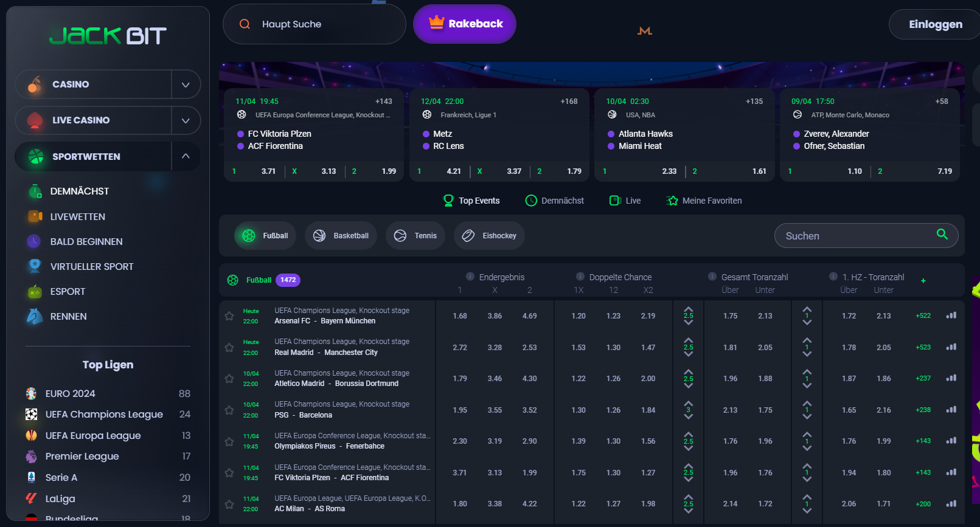
Task: Favorite the Arsenal FC vs Bayern München match
Action: click(229, 316)
